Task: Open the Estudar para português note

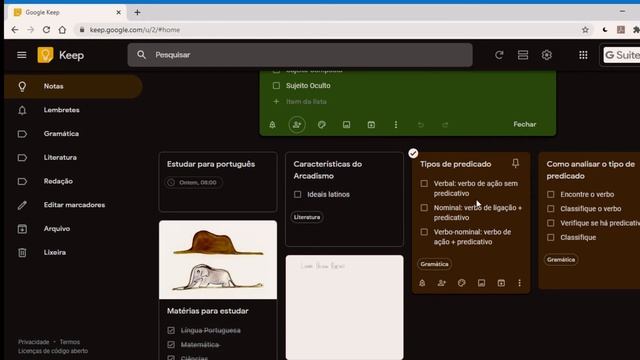Action: click(218, 182)
